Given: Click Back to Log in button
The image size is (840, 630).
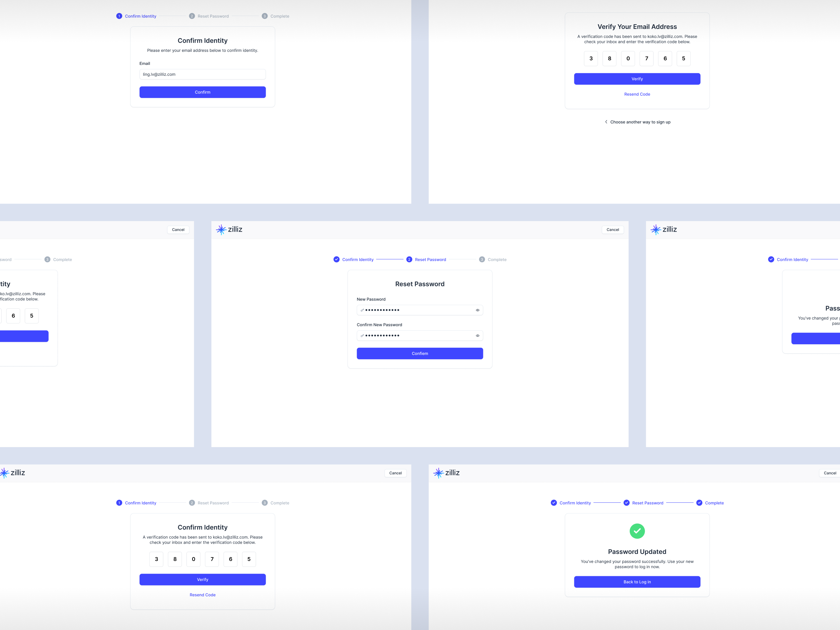Looking at the screenshot, I should tap(637, 581).
